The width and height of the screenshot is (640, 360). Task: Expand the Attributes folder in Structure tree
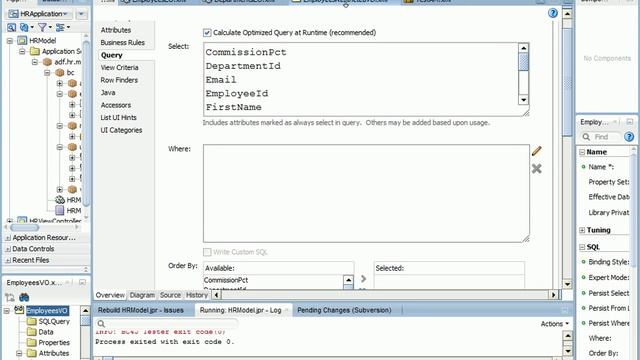(x=19, y=353)
